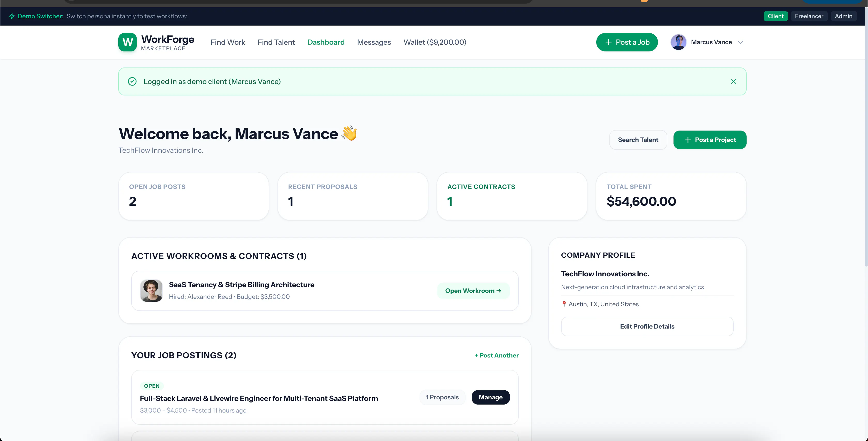
Task: Expand the Marcus Vance account dropdown chevron
Action: (x=740, y=42)
